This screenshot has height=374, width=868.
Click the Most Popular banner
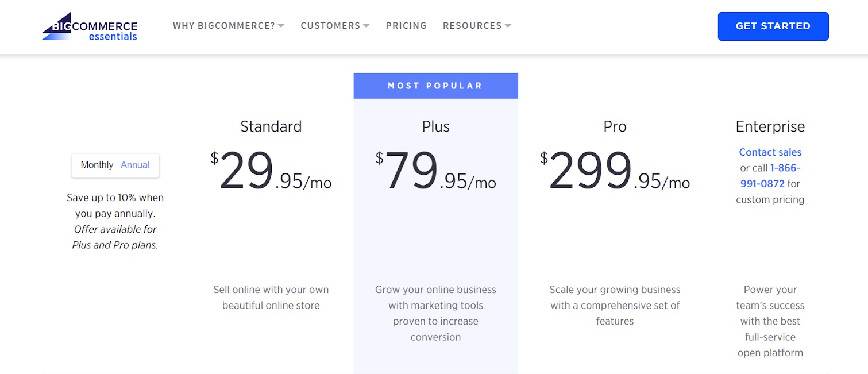tap(435, 86)
